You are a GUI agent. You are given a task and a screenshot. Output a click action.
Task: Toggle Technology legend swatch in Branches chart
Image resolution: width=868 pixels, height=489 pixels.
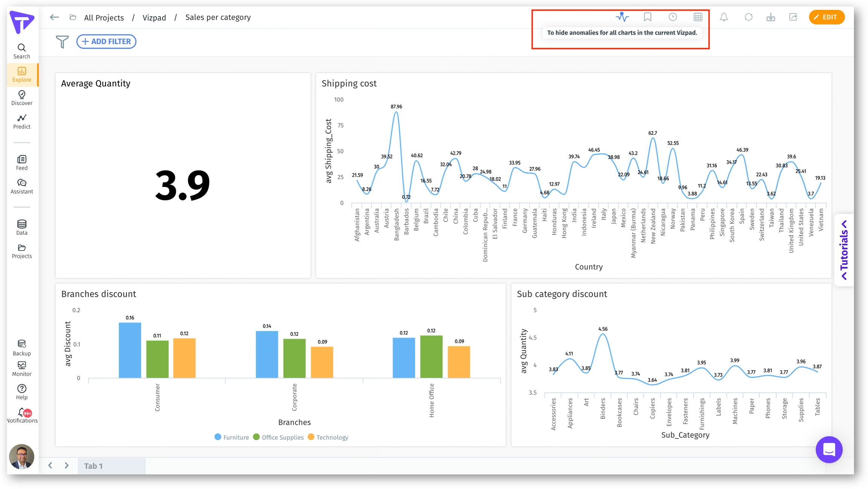pyautogui.click(x=311, y=437)
